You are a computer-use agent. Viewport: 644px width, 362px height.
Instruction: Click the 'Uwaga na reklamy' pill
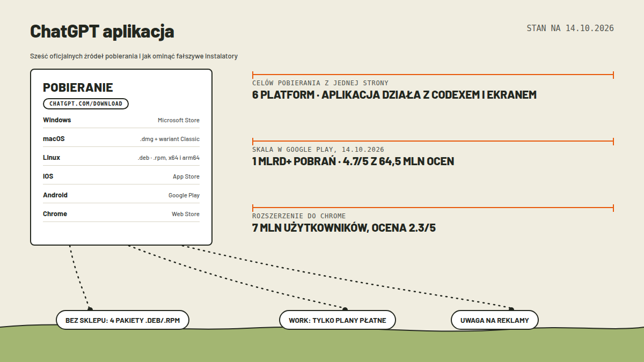[x=495, y=320]
